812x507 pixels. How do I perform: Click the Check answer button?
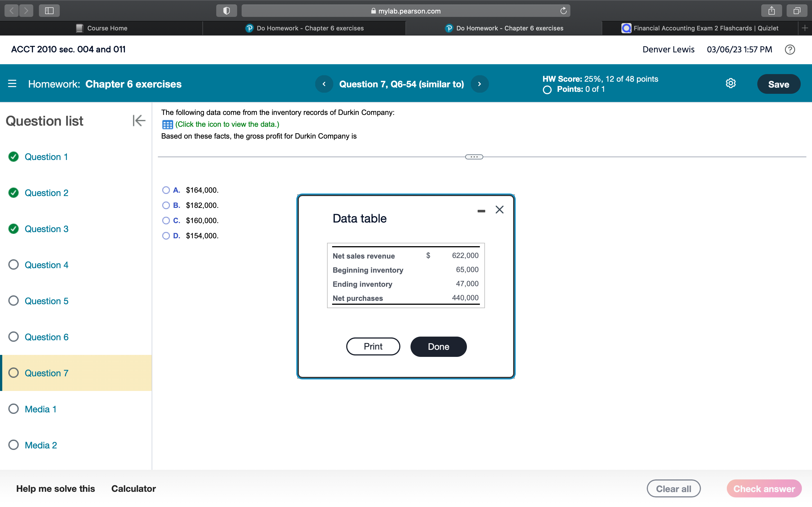764,489
